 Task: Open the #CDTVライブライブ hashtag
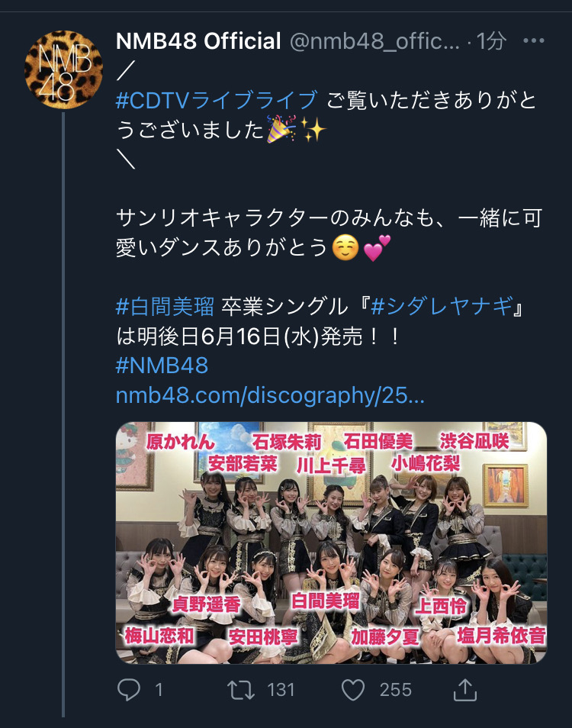217,100
